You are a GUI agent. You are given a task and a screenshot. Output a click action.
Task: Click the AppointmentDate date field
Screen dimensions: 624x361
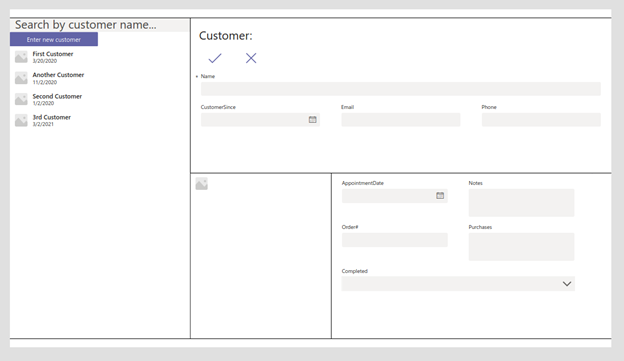click(395, 195)
